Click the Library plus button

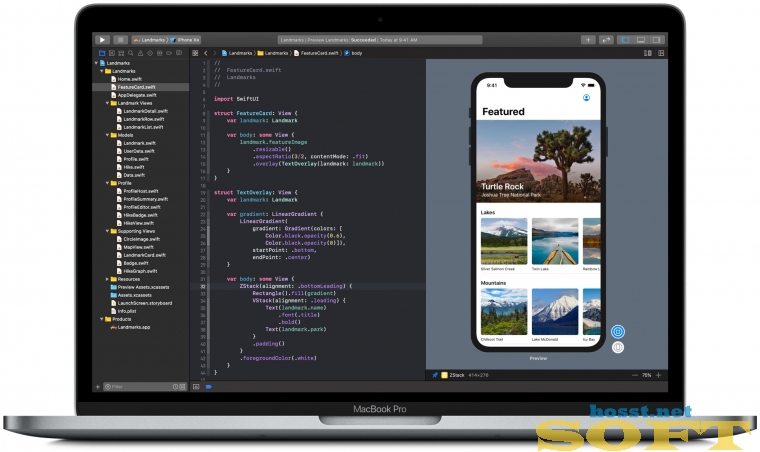tap(588, 40)
